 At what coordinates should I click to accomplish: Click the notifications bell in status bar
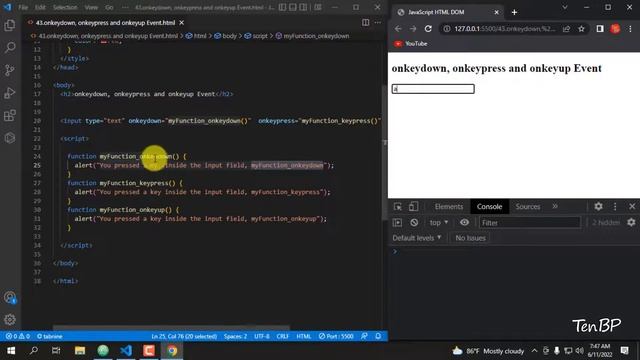click(378, 336)
